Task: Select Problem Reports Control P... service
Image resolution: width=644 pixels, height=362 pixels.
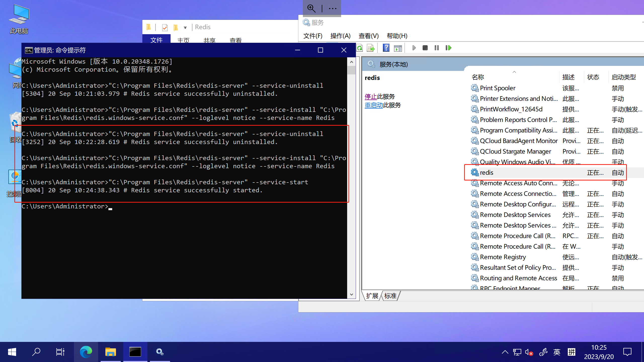Action: pos(518,120)
